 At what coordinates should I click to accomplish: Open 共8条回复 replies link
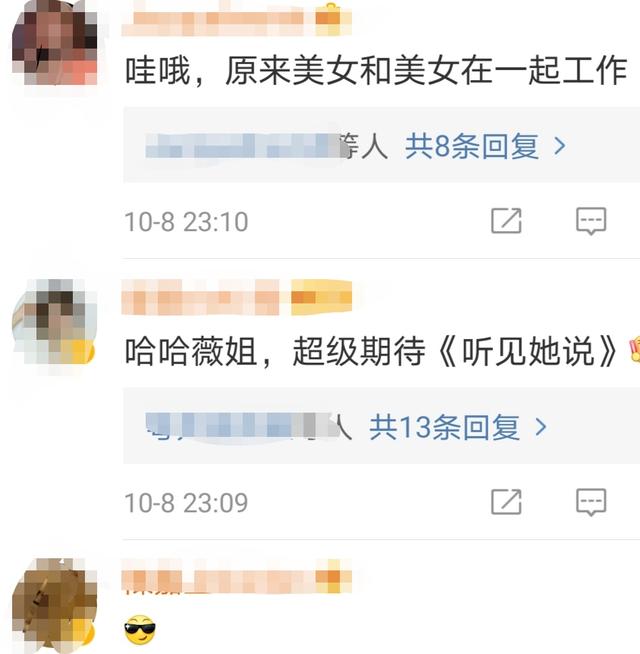coord(472,146)
